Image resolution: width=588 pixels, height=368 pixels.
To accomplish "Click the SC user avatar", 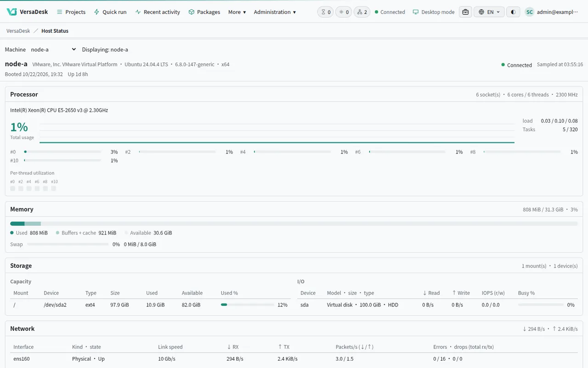I will click(530, 12).
